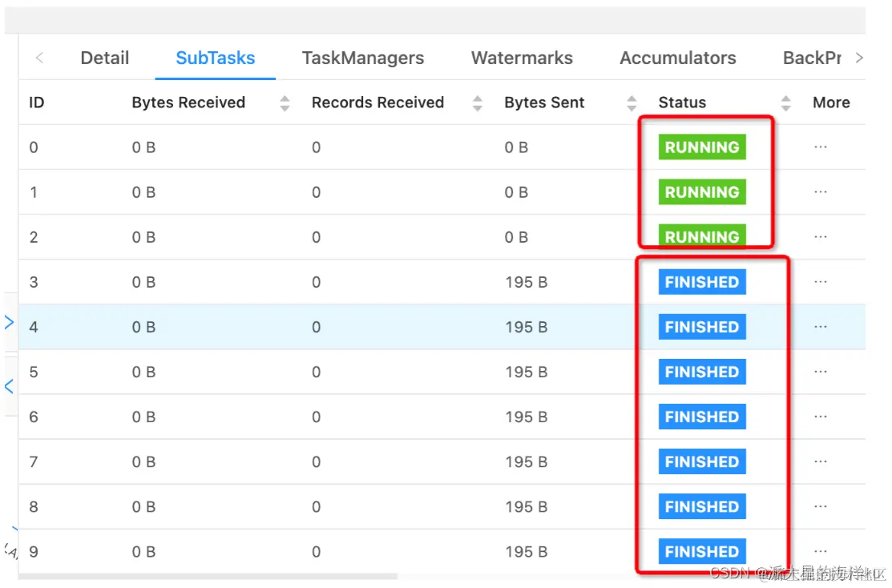Open More options for subtask 0
The height and width of the screenshot is (588, 892).
pos(821,147)
